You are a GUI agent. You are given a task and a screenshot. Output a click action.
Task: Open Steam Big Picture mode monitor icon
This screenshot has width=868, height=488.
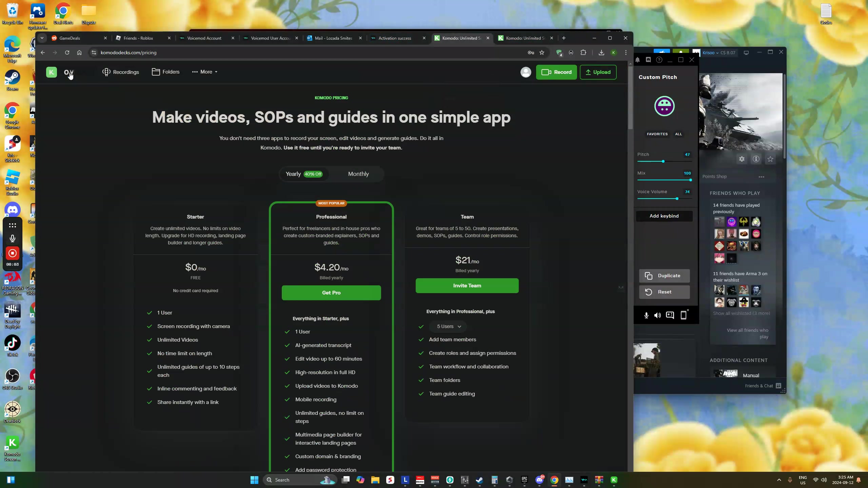tap(746, 53)
